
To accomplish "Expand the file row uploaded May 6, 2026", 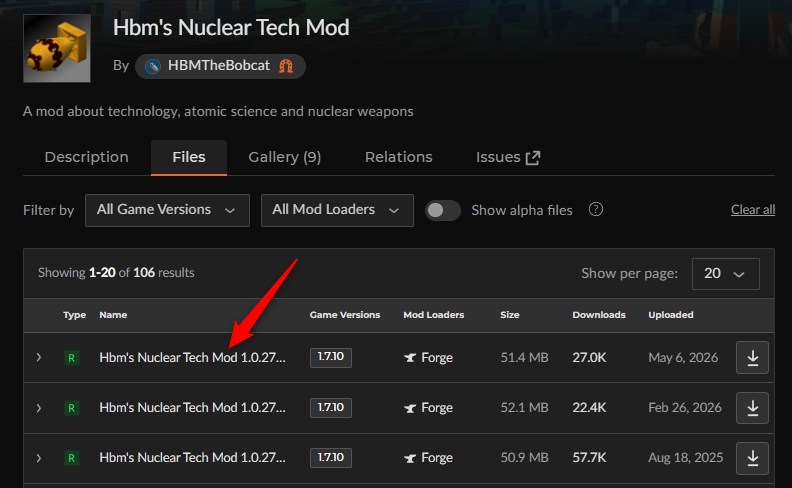I will click(x=39, y=358).
